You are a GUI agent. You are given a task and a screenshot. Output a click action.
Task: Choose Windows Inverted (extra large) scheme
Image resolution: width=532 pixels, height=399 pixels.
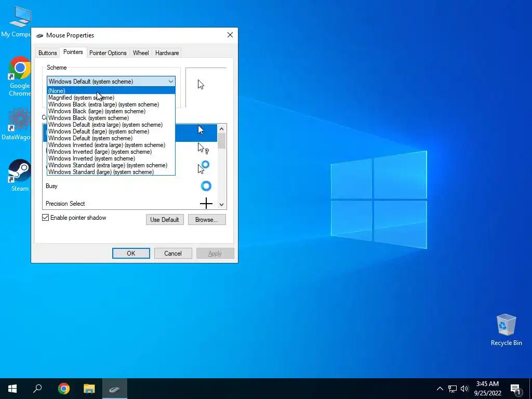111,145
